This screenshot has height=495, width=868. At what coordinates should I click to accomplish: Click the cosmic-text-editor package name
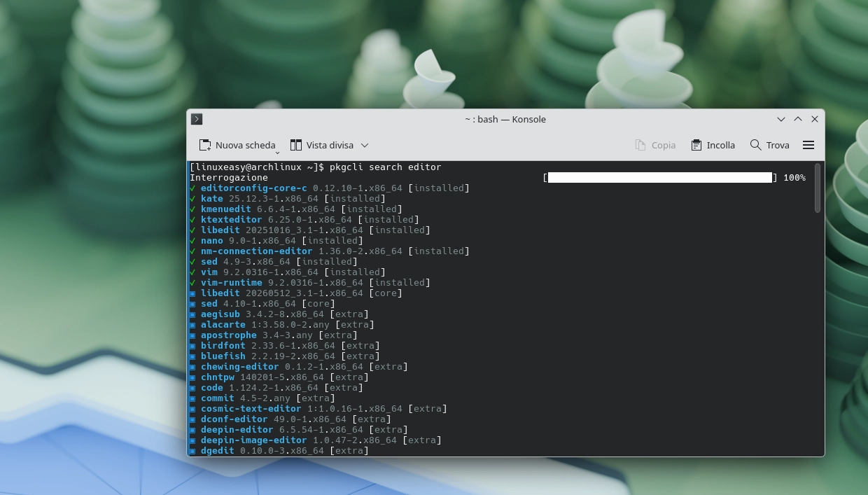tap(251, 409)
